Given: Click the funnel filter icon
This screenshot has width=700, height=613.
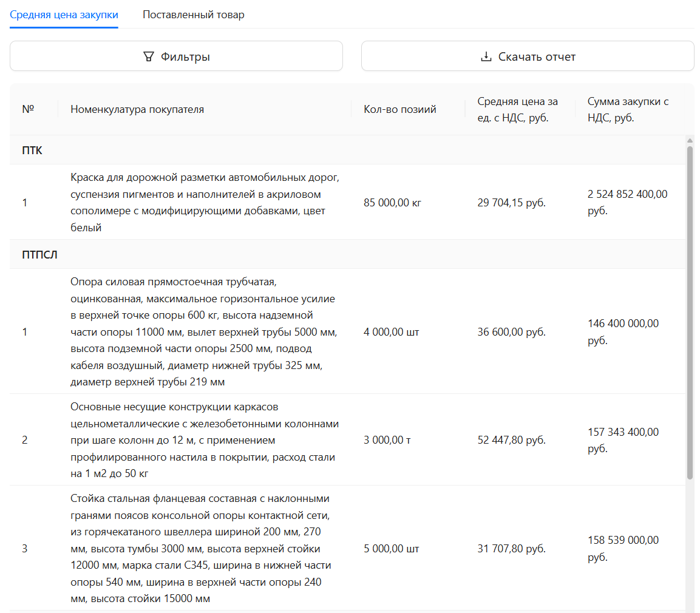Looking at the screenshot, I should [x=149, y=56].
